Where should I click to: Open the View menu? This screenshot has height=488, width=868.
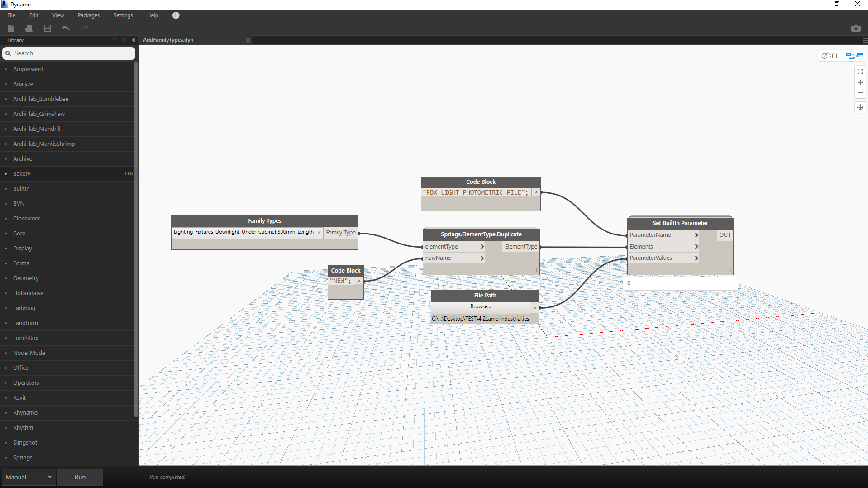(x=58, y=15)
